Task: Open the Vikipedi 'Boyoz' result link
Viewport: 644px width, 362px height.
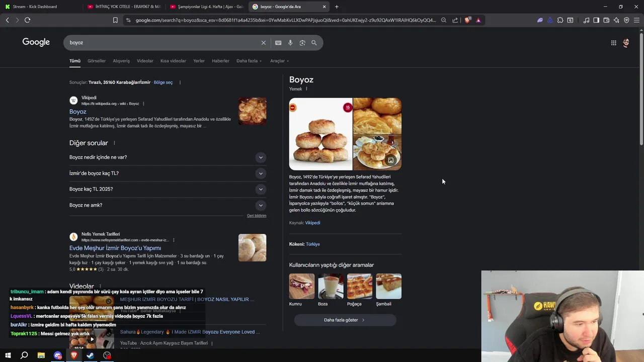Action: click(77, 112)
